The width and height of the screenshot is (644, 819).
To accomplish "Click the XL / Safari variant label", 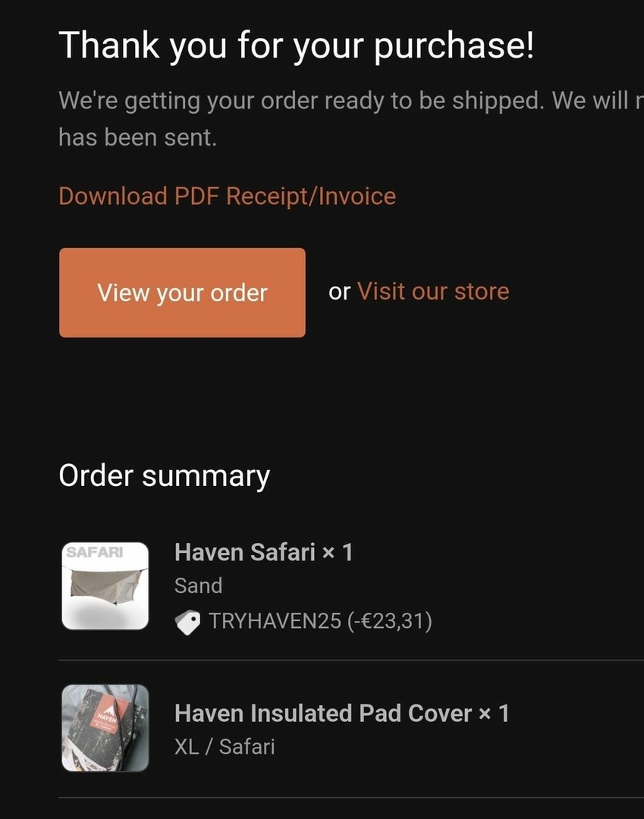I will point(225,746).
